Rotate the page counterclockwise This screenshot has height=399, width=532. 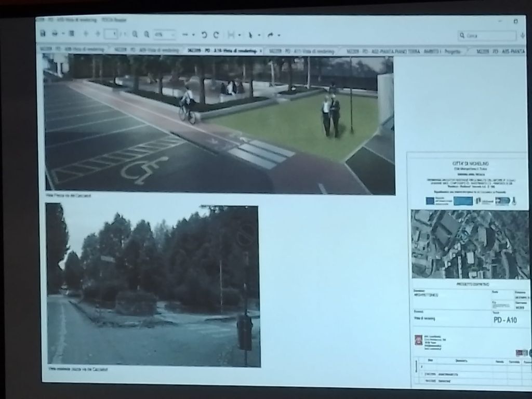(x=204, y=35)
